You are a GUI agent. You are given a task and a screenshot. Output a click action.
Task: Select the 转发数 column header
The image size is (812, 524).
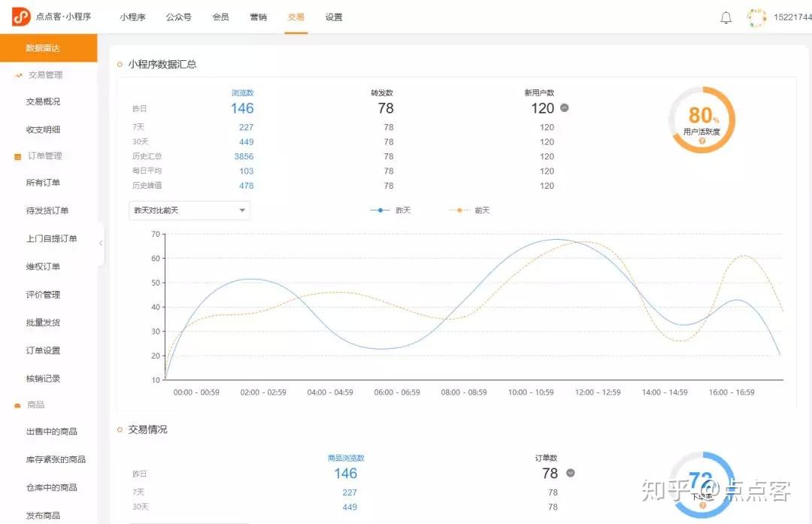pos(382,92)
